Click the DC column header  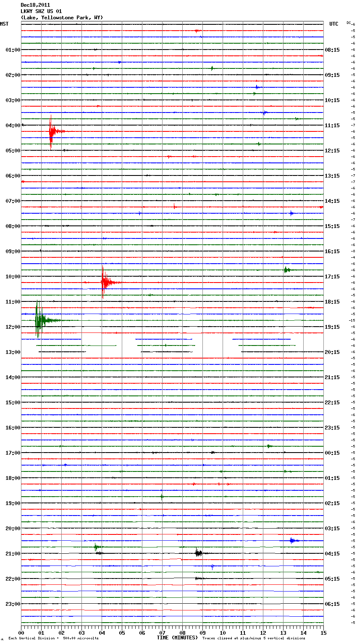(349, 23)
